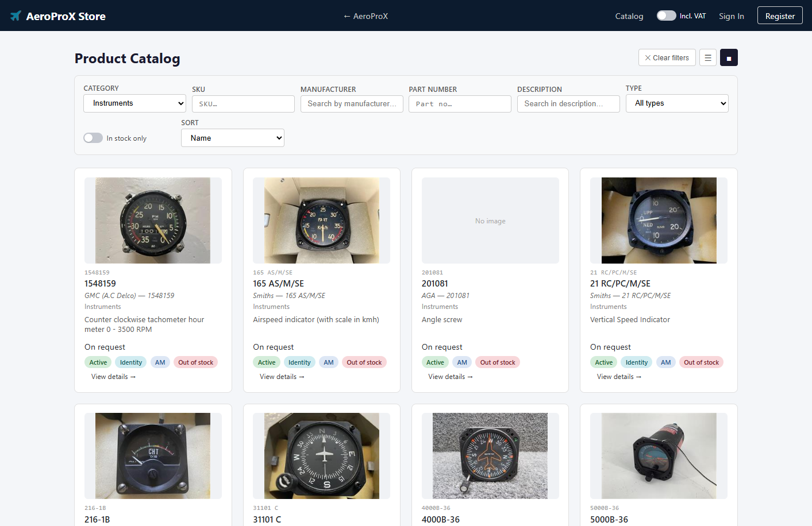Go back to AeroProX via header link
Image resolution: width=812 pixels, height=526 pixels.
pos(365,16)
